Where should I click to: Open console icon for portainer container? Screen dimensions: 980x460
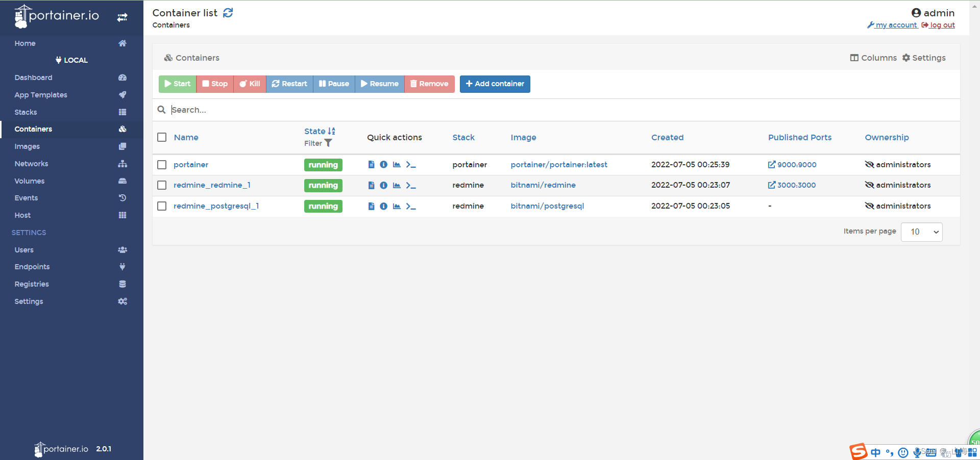pos(411,164)
